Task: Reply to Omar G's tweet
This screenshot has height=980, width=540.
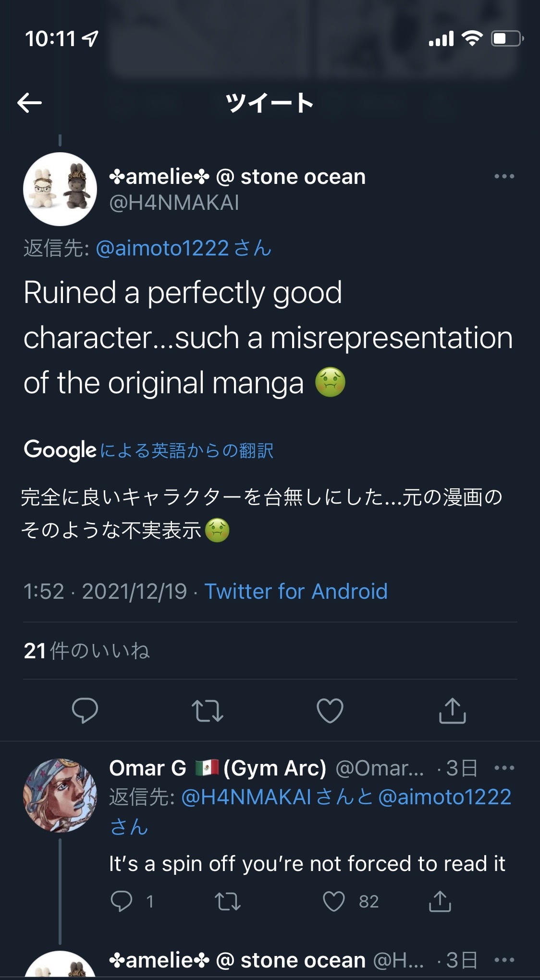Action: (x=122, y=901)
